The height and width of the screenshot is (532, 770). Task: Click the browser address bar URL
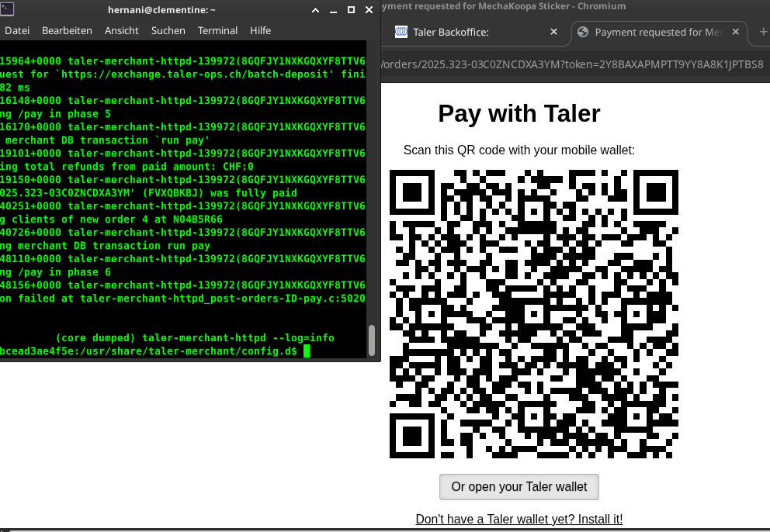(x=574, y=64)
